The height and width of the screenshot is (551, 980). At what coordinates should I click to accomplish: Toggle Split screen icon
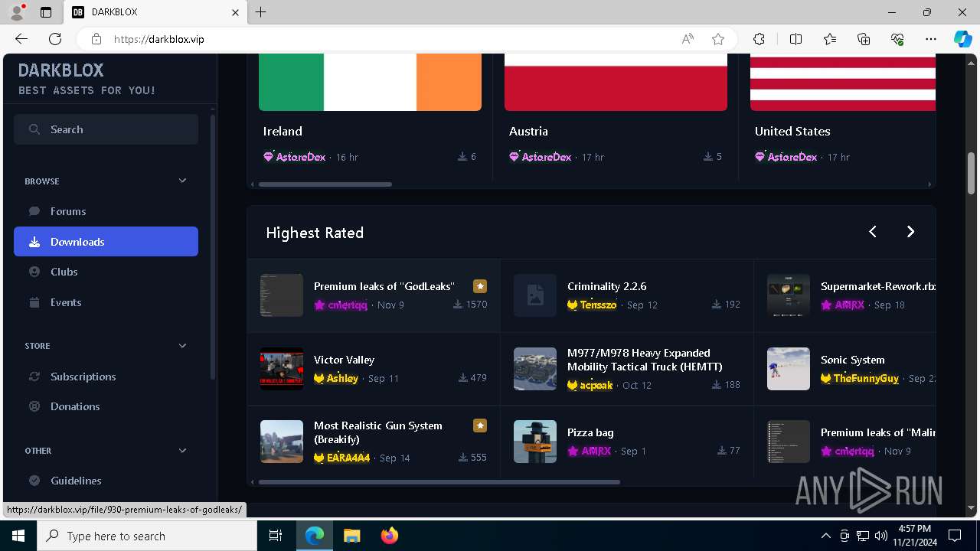(x=795, y=39)
